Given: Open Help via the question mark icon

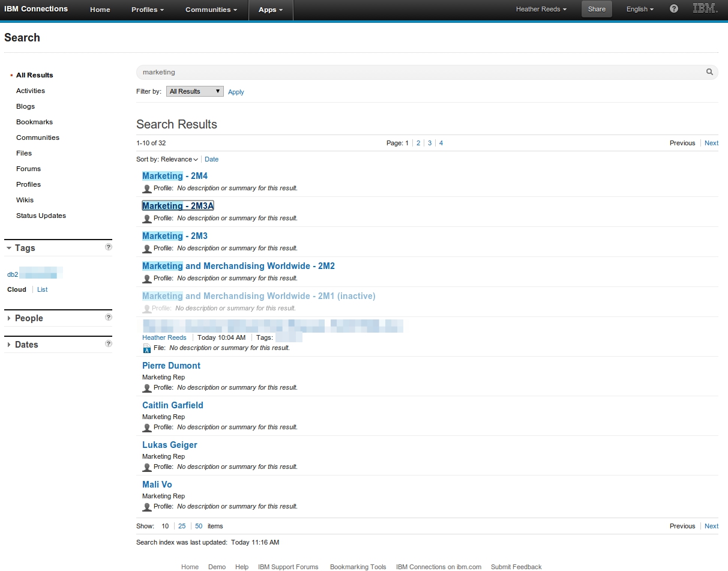Looking at the screenshot, I should click(673, 8).
